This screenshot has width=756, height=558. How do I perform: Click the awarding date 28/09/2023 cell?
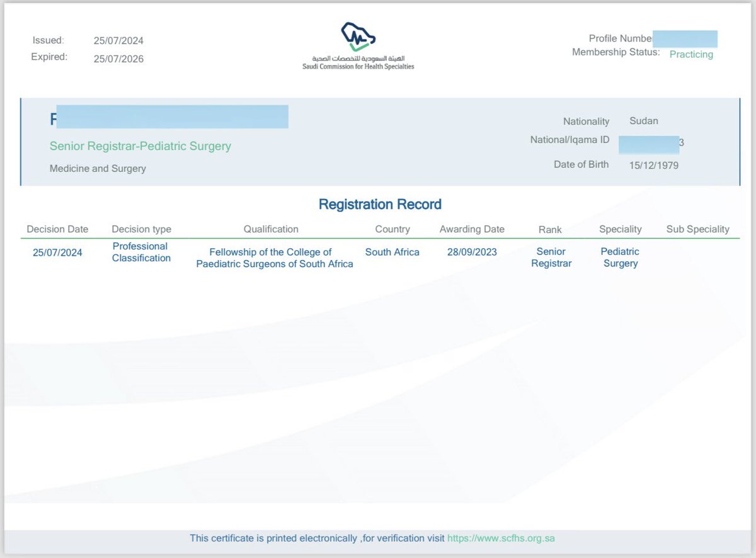(x=471, y=252)
